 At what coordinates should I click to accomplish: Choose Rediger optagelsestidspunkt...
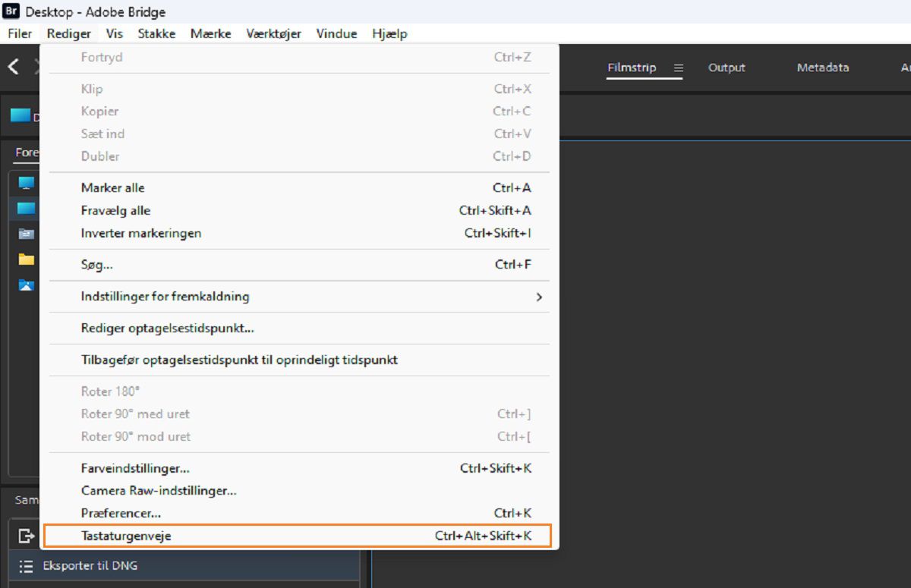point(301,329)
